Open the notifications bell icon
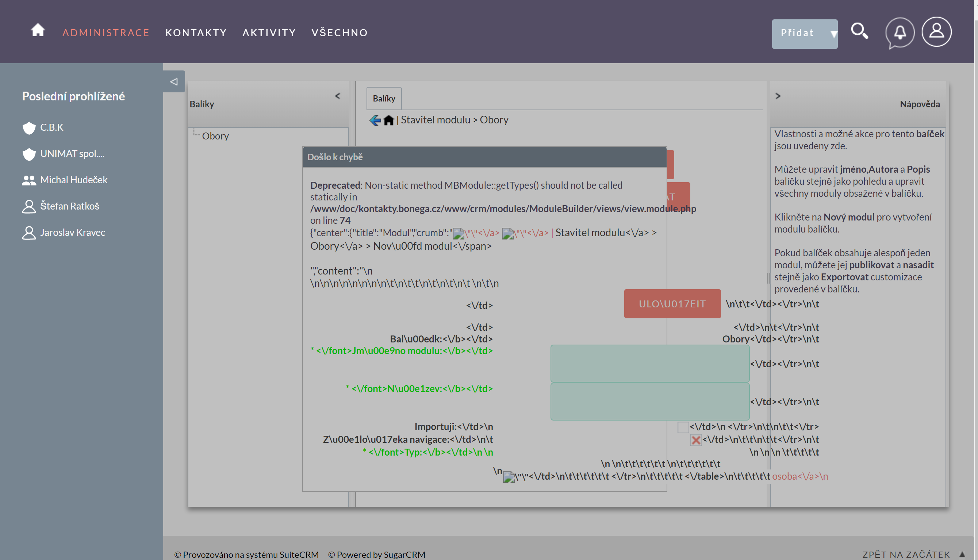Screen dimensions: 978x560 (900, 32)
